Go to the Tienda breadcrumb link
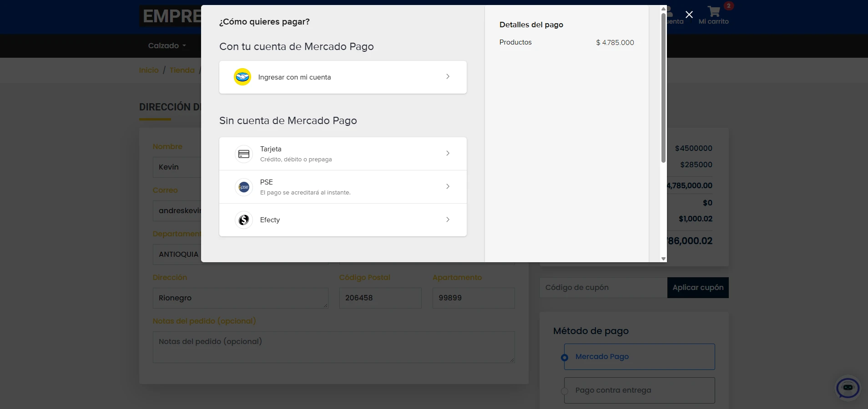Viewport: 868px width, 409px height. pos(182,70)
